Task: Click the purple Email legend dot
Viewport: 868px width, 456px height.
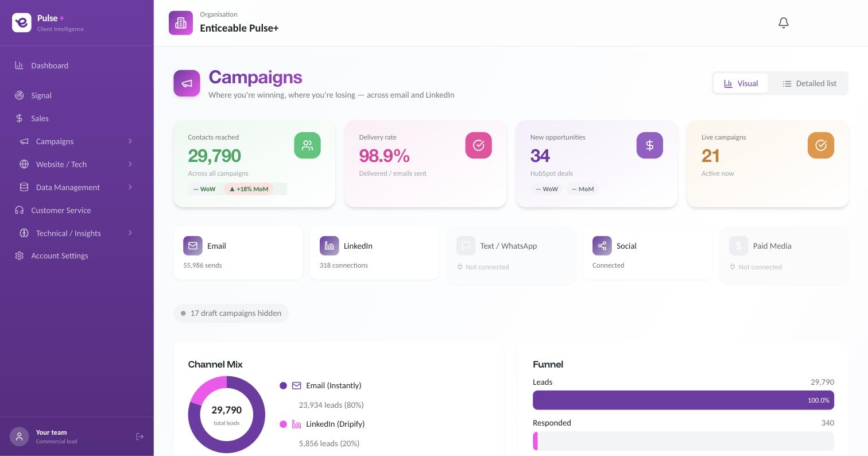Action: (283, 386)
